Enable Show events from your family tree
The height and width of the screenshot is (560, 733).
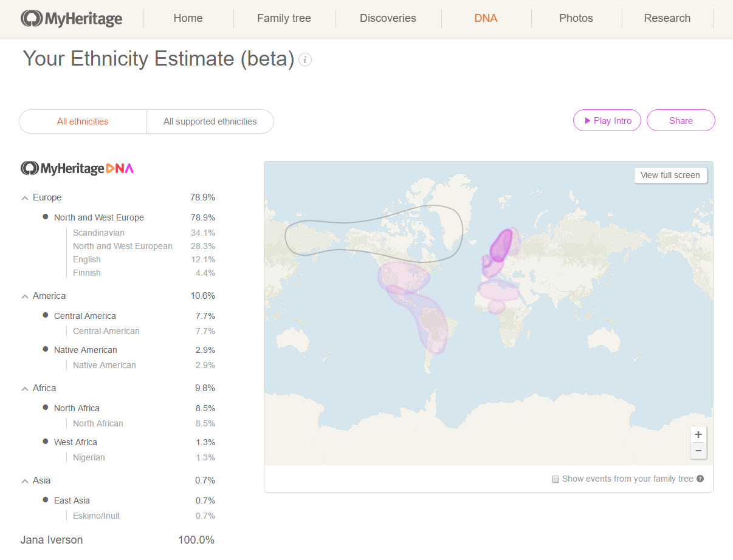(555, 479)
